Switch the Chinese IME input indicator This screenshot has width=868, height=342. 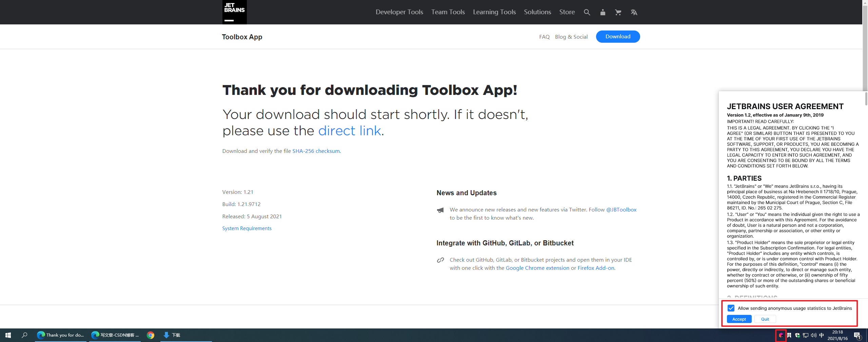[x=822, y=335]
